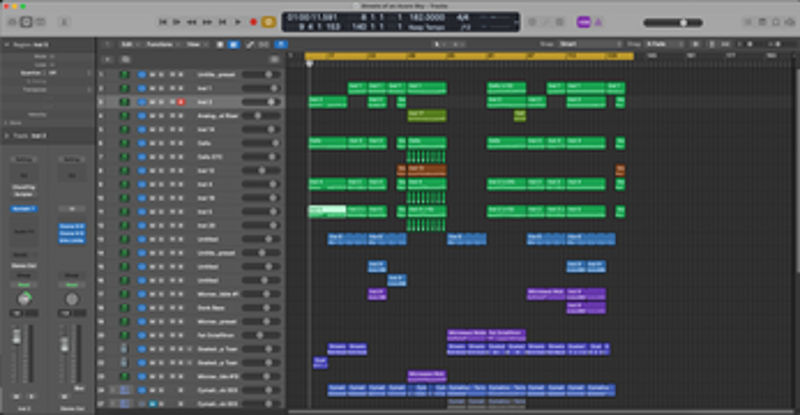
Task: Click the 4/4 time signature in LCD
Action: 462,17
